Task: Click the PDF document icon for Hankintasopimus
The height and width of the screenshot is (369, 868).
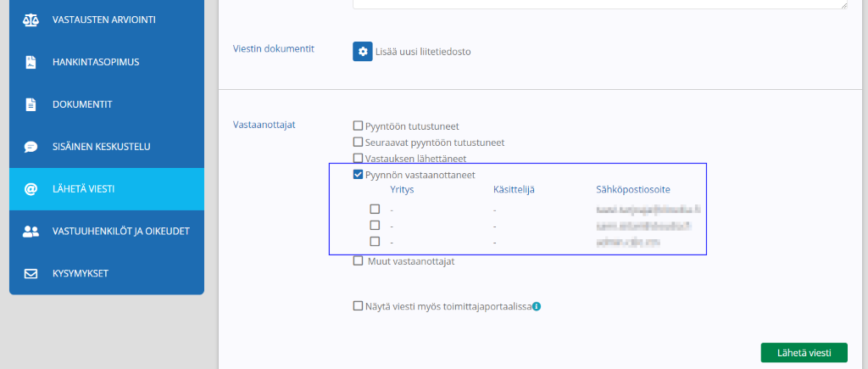Action: tap(31, 62)
